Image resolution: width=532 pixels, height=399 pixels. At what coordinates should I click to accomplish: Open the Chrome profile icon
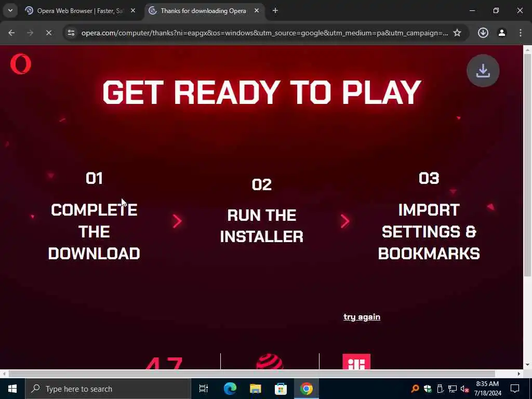click(x=502, y=33)
